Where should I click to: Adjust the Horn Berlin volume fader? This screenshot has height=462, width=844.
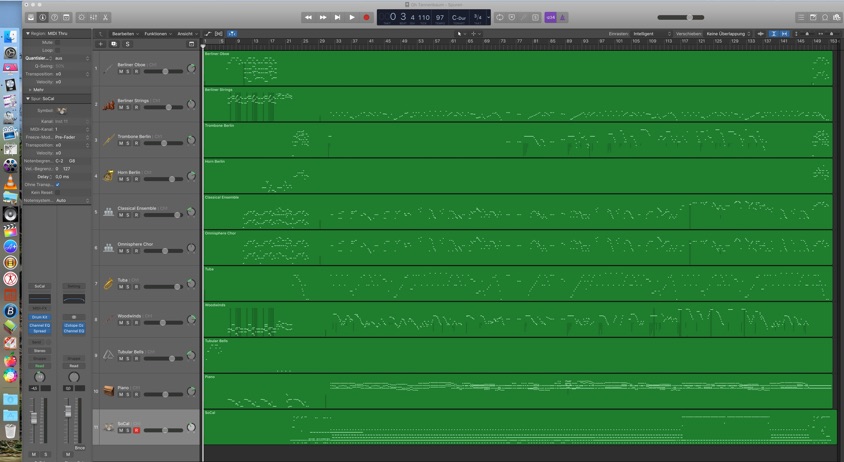tap(163, 179)
